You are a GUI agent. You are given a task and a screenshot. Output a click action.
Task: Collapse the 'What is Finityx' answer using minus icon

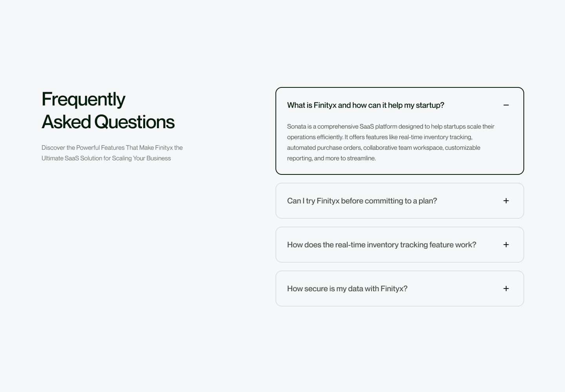click(506, 105)
